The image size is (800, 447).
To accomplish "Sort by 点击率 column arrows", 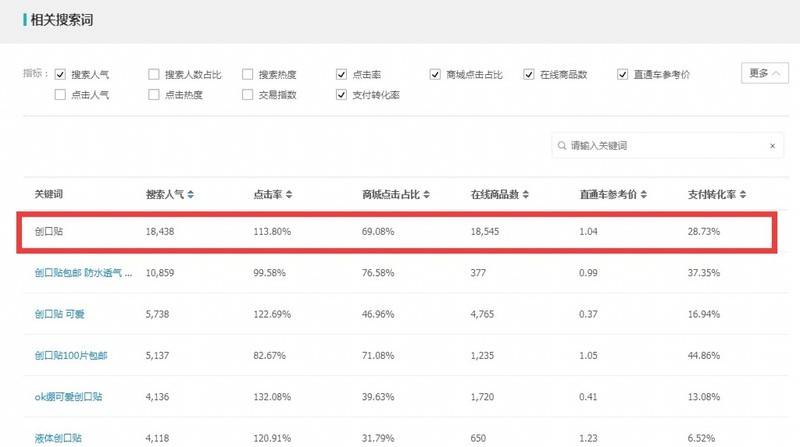I will point(289,194).
